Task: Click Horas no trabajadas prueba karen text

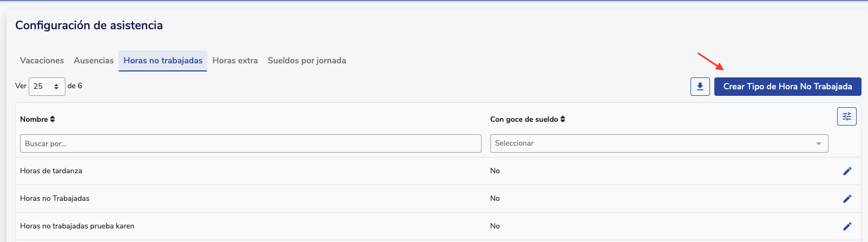Action: point(77,226)
